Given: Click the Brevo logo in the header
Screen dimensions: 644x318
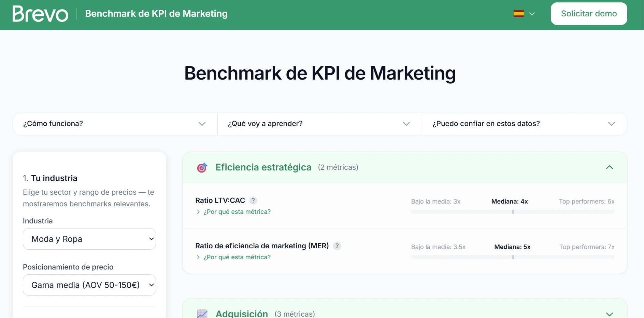Looking at the screenshot, I should tap(40, 14).
